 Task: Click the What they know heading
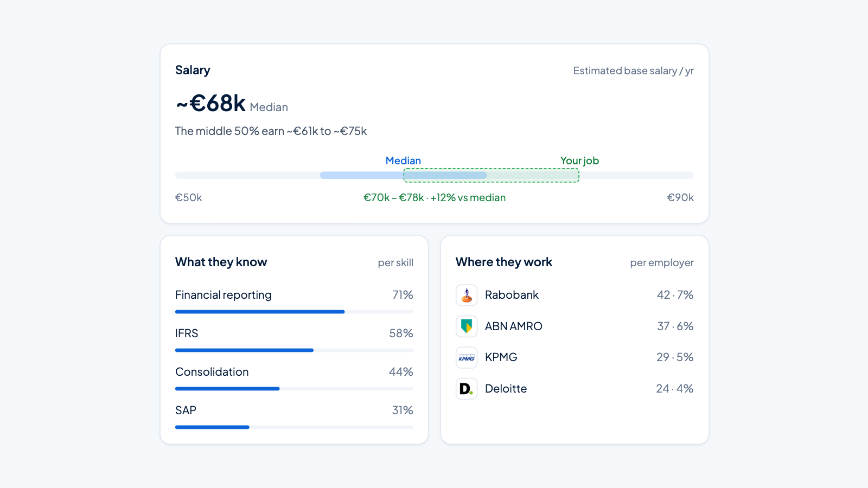[221, 262]
